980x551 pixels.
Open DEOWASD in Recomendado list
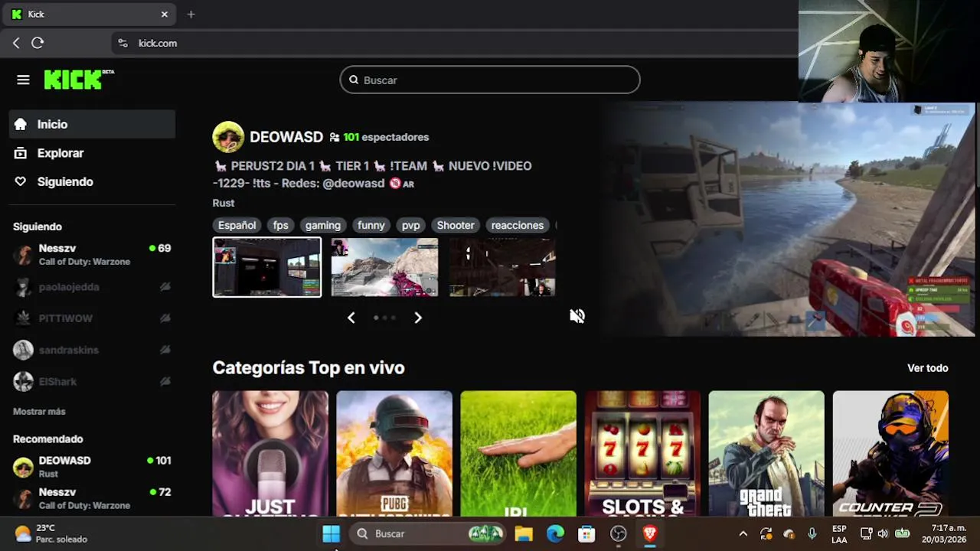(92, 467)
